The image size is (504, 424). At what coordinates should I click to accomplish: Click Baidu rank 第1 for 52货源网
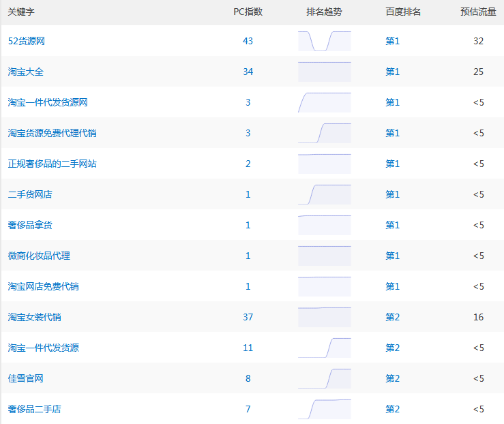point(392,41)
